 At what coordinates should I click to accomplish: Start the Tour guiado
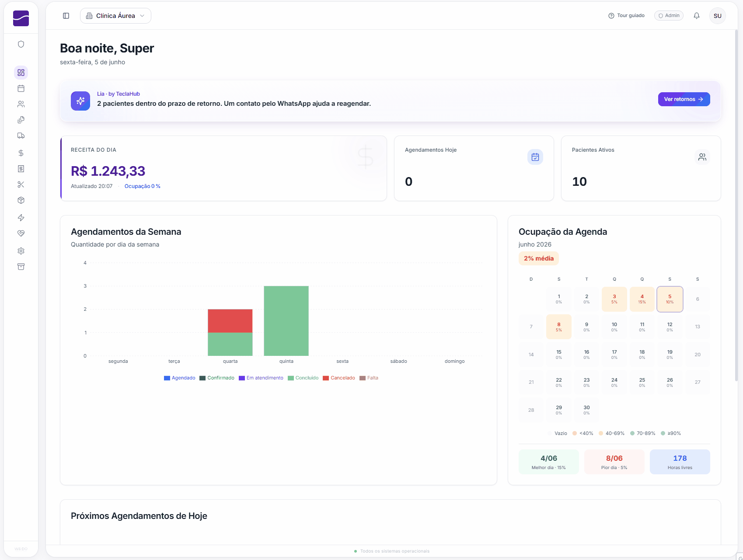click(626, 16)
